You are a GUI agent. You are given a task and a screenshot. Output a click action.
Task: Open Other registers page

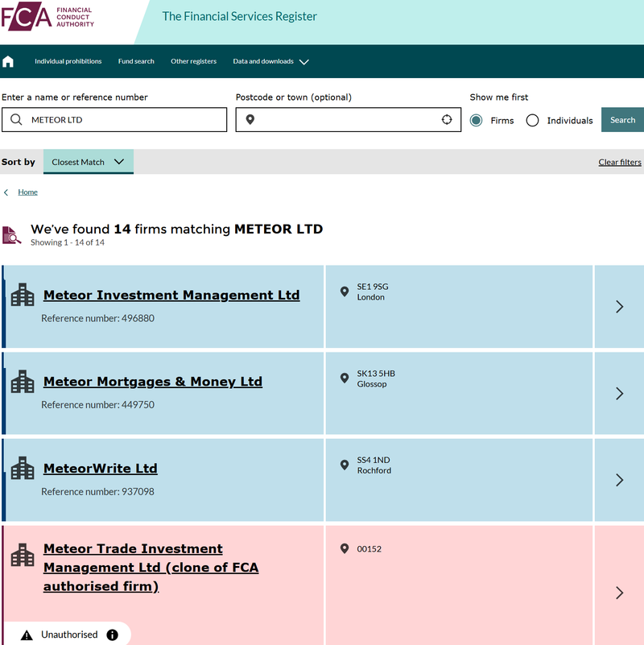(x=193, y=61)
